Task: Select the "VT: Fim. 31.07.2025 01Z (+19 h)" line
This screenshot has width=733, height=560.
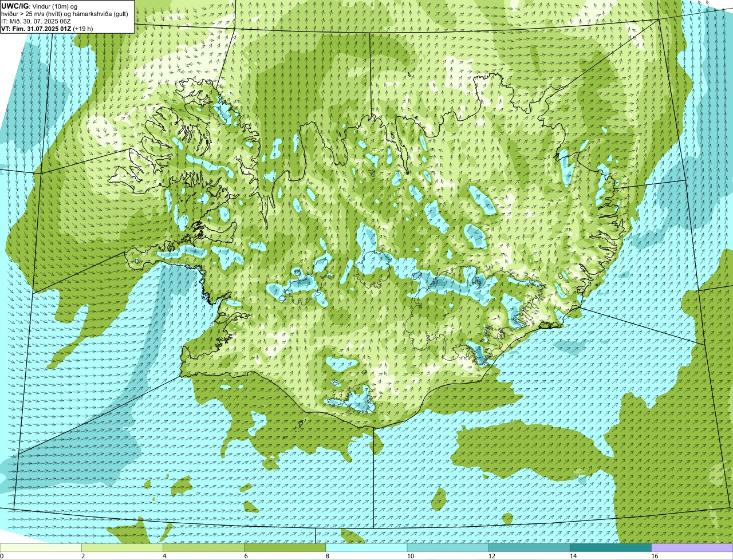Action: tap(47, 29)
